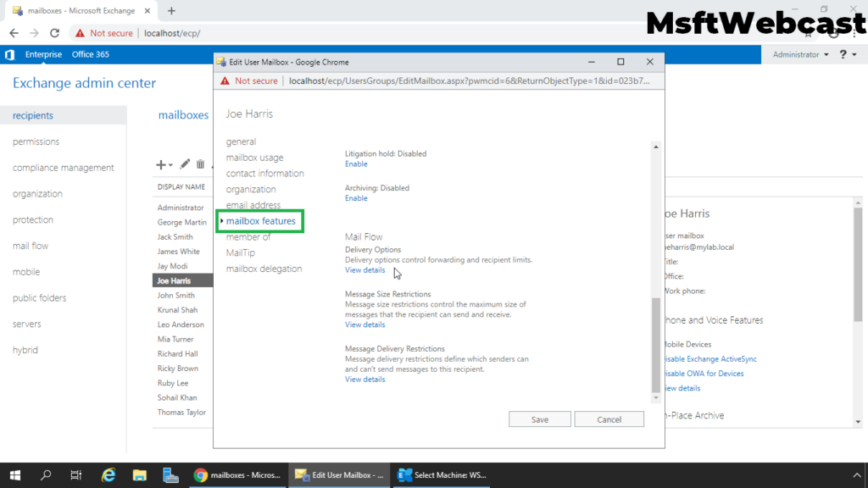This screenshot has width=868, height=488.
Task: Click the Cancel button
Action: 609,419
